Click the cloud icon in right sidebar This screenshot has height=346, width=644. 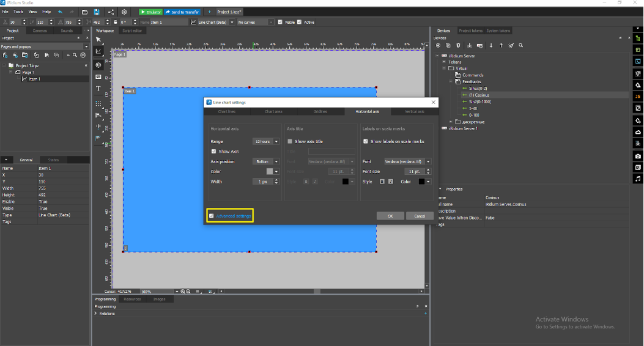tap(638, 132)
